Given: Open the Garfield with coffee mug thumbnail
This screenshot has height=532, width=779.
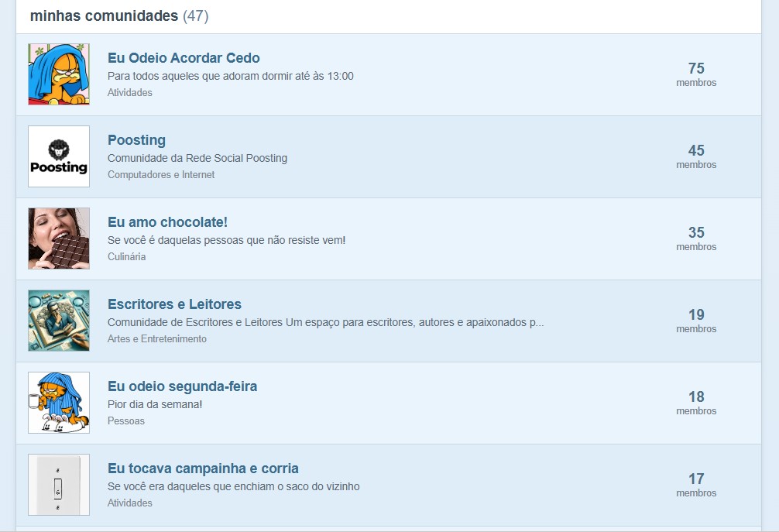Looking at the screenshot, I should pos(59,403).
